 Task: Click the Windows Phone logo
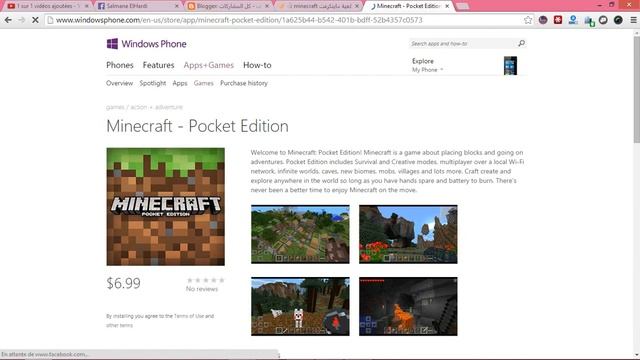tap(146, 44)
